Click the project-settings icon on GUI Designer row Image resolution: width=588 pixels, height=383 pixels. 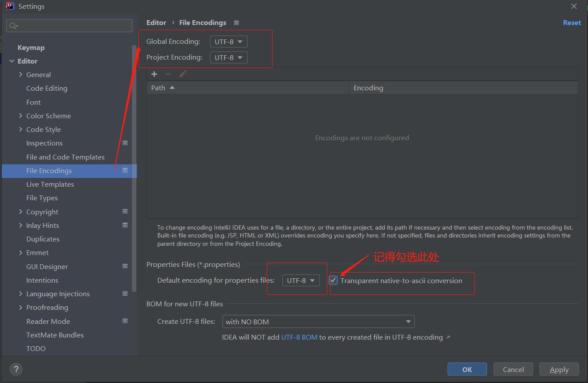125,266
